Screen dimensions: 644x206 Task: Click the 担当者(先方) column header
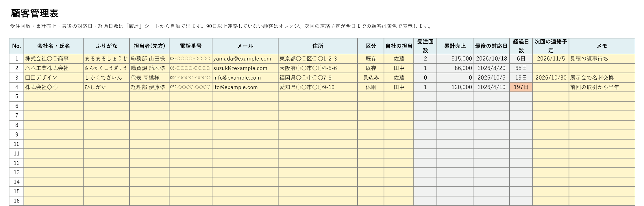point(149,46)
